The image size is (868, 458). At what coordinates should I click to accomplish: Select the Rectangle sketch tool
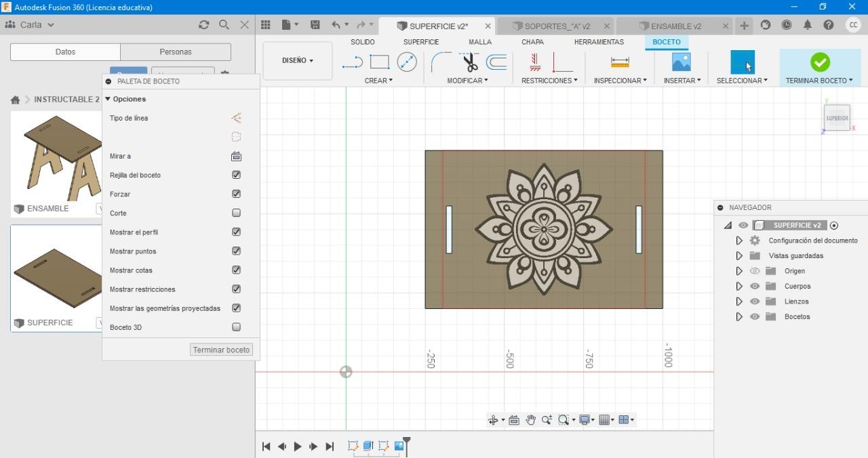click(x=379, y=62)
